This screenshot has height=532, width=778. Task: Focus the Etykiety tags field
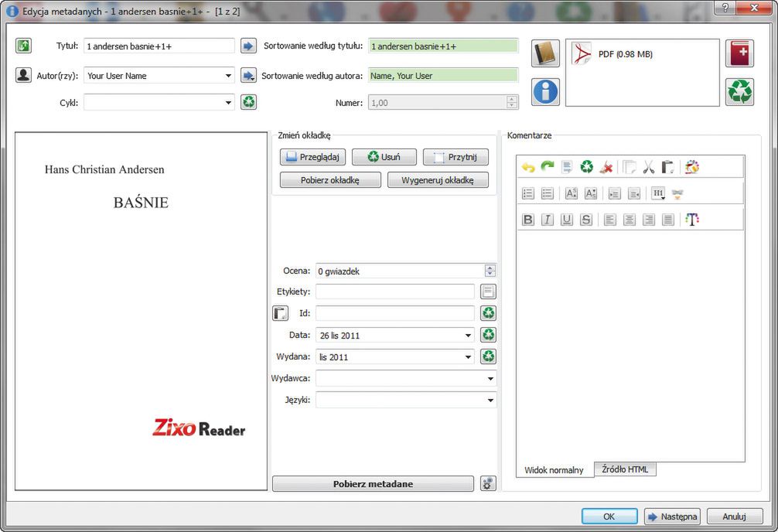[395, 292]
